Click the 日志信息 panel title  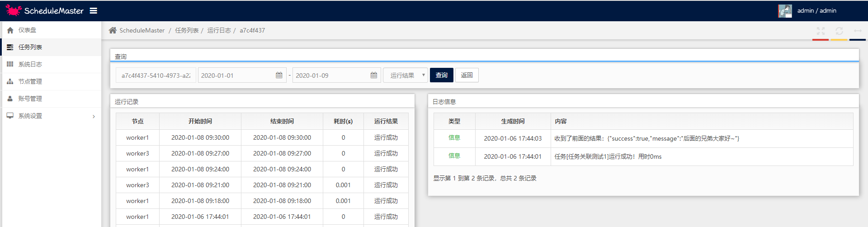click(x=444, y=102)
